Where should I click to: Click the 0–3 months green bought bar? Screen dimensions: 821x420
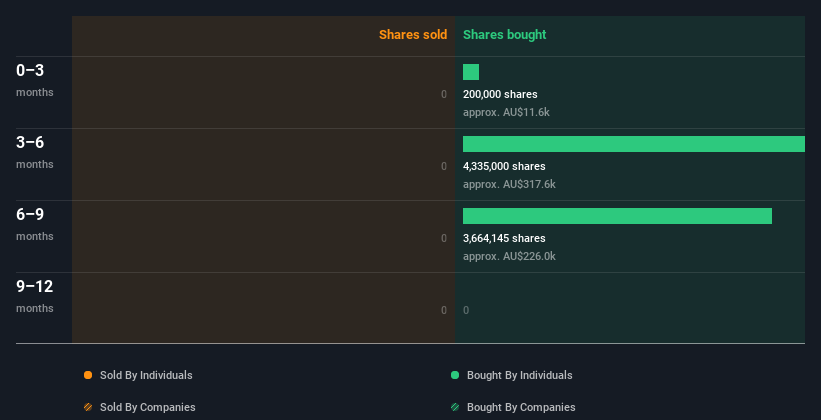471,72
